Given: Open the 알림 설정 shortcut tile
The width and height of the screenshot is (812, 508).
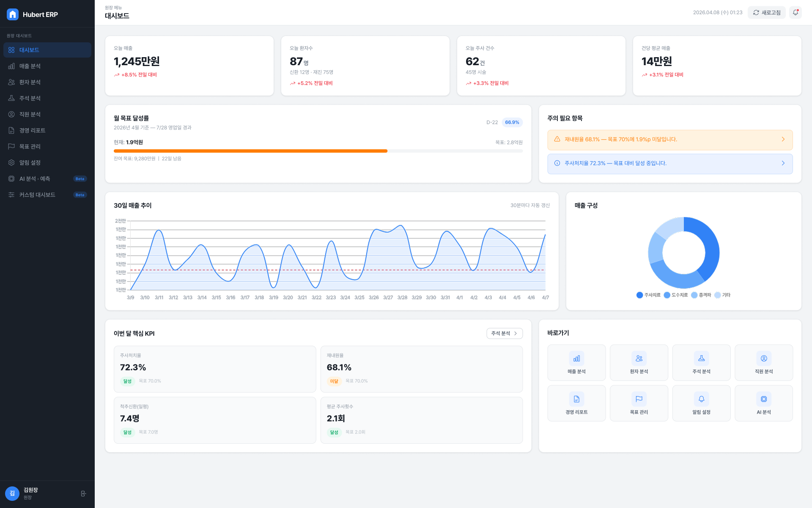Looking at the screenshot, I should 701,403.
